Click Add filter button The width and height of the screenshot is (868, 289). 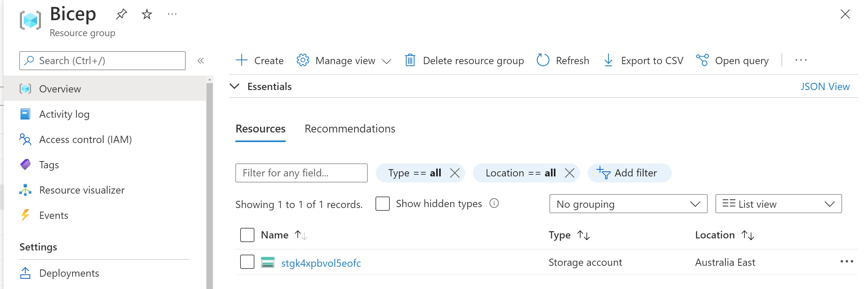pyautogui.click(x=629, y=173)
